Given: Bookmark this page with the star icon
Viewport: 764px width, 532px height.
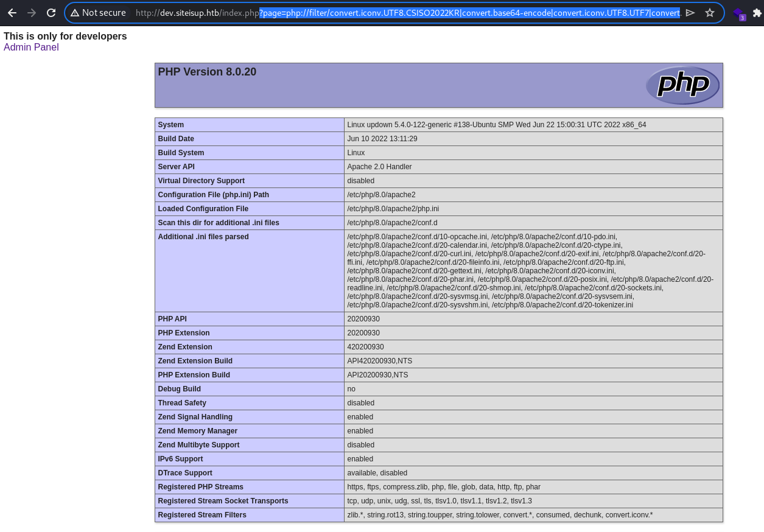Looking at the screenshot, I should click(709, 13).
